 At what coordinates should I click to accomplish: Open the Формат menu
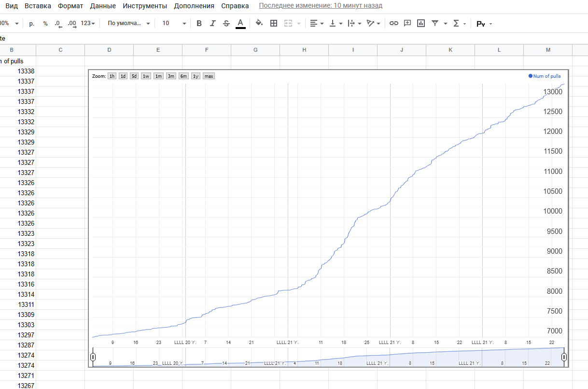coord(70,6)
